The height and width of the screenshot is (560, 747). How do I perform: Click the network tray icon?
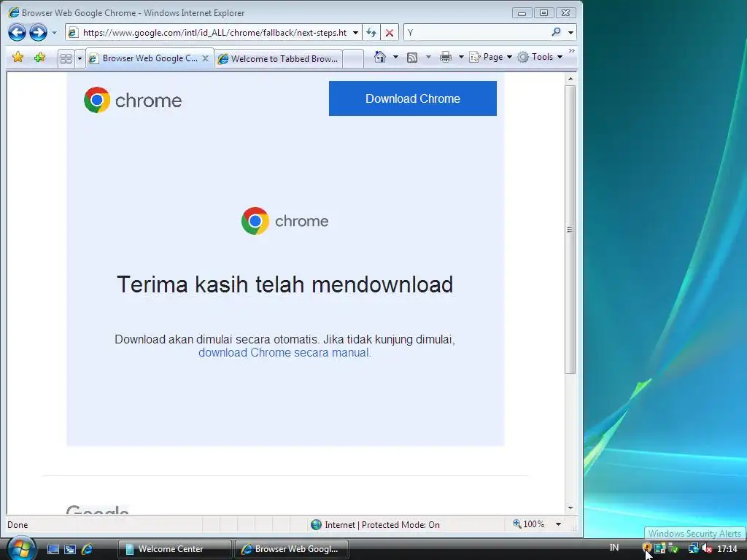click(693, 548)
